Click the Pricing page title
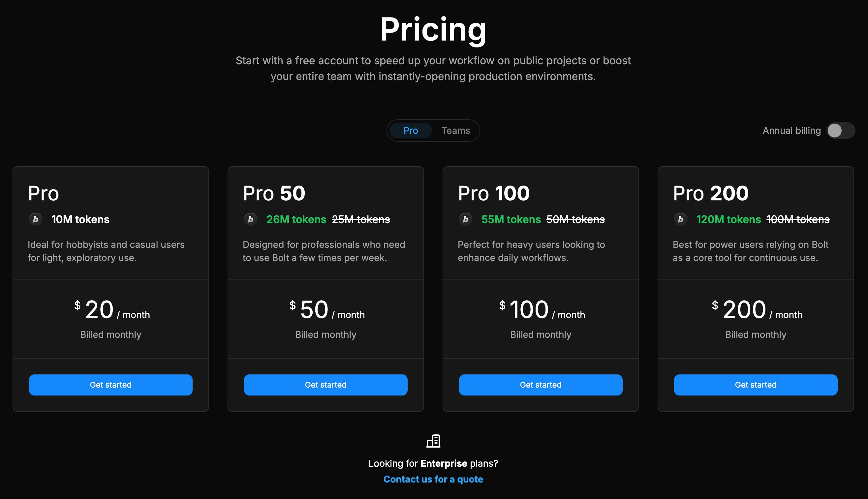The width and height of the screenshot is (868, 499). coord(433,30)
